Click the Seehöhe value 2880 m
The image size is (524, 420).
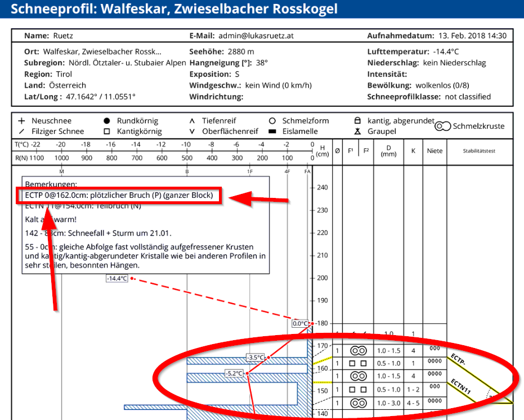click(x=241, y=52)
